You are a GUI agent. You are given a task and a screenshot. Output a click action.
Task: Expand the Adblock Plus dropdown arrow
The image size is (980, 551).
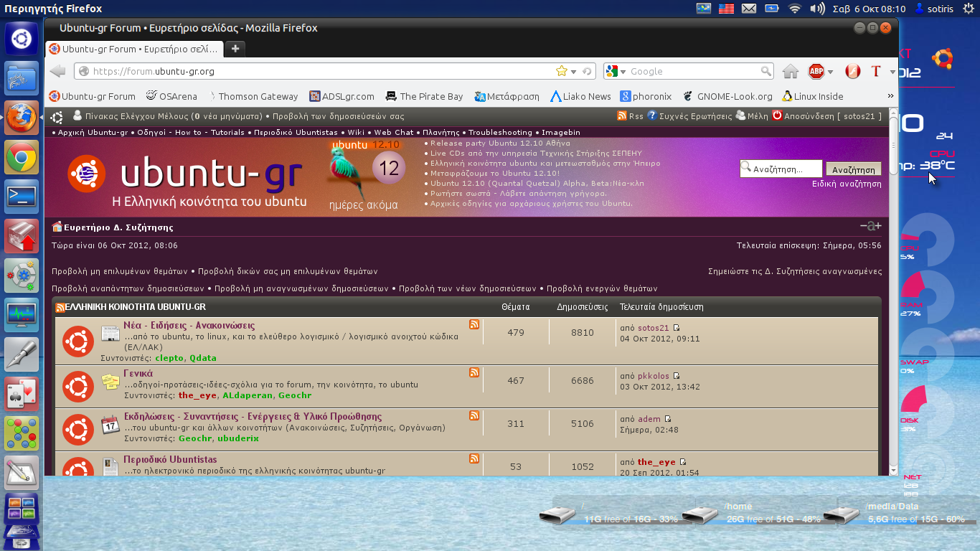(x=830, y=72)
